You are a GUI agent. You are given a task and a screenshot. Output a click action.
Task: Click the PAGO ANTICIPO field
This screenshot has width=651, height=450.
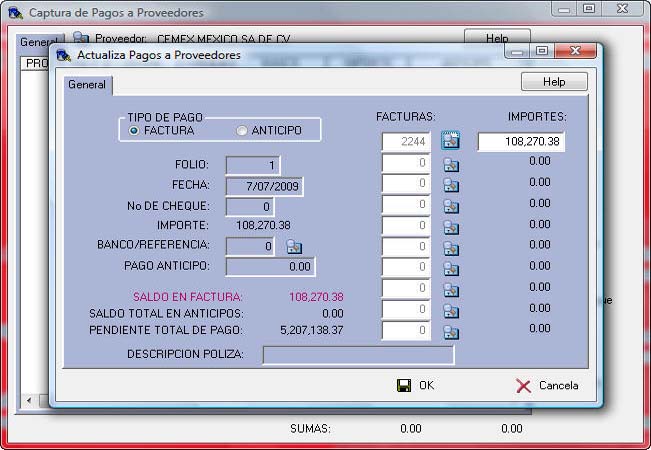pyautogui.click(x=270, y=267)
